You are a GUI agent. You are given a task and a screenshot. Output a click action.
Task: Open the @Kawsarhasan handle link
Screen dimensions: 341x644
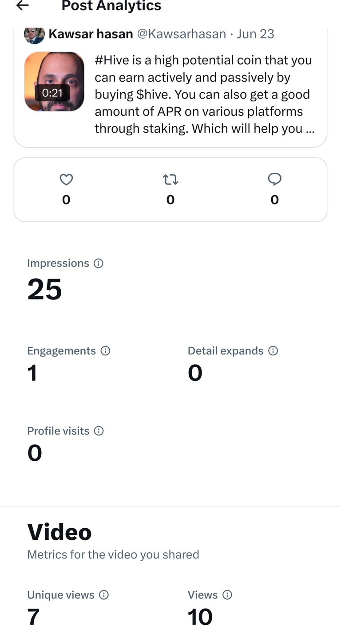pyautogui.click(x=181, y=34)
